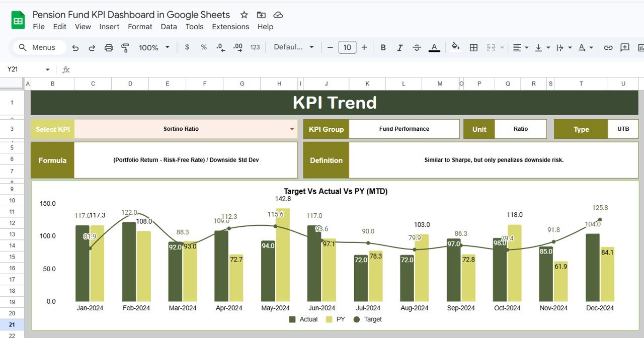The width and height of the screenshot is (644, 338).
Task: Toggle italic formatting
Action: (399, 47)
